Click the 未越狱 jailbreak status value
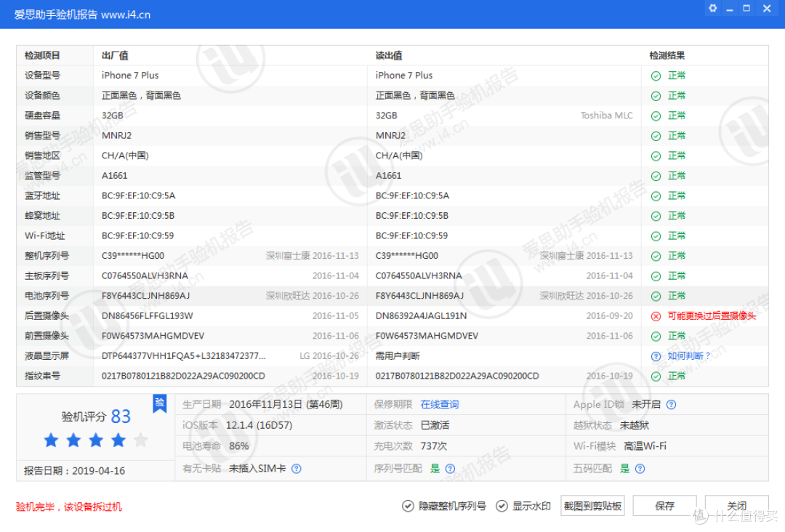 coord(635,425)
